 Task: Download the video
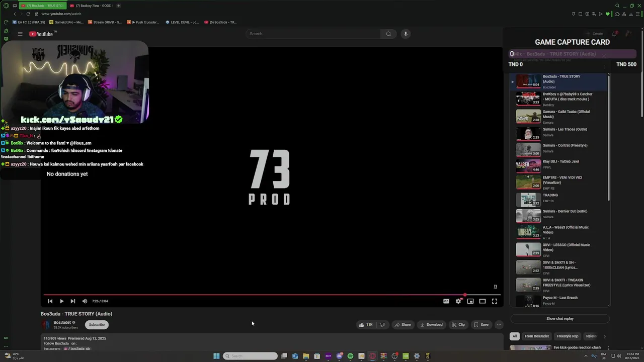pos(431,325)
